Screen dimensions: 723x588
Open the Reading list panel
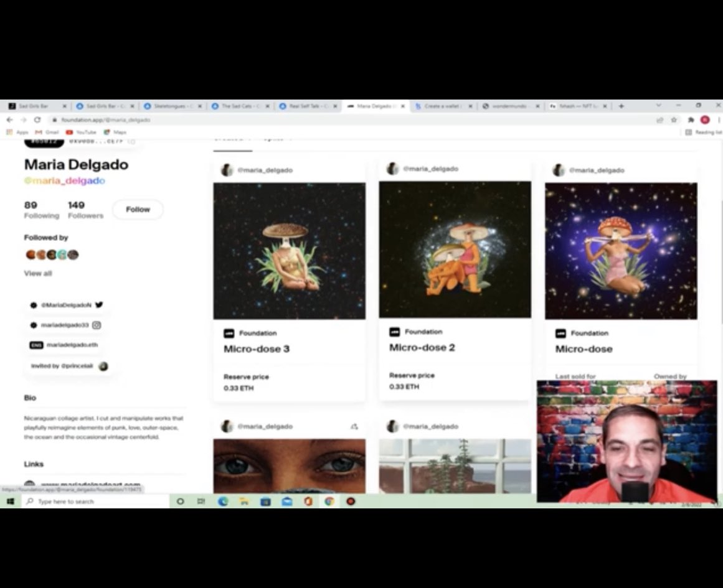[x=702, y=133]
